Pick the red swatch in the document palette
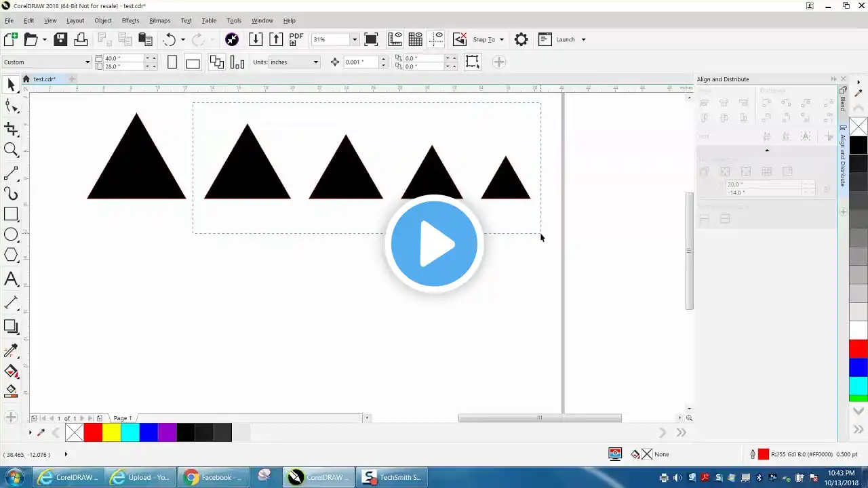 point(93,432)
